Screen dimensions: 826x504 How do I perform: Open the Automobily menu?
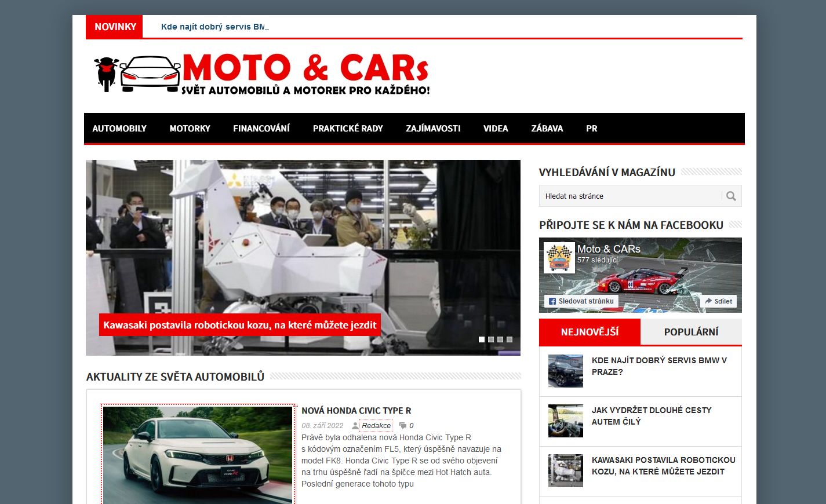pos(119,129)
